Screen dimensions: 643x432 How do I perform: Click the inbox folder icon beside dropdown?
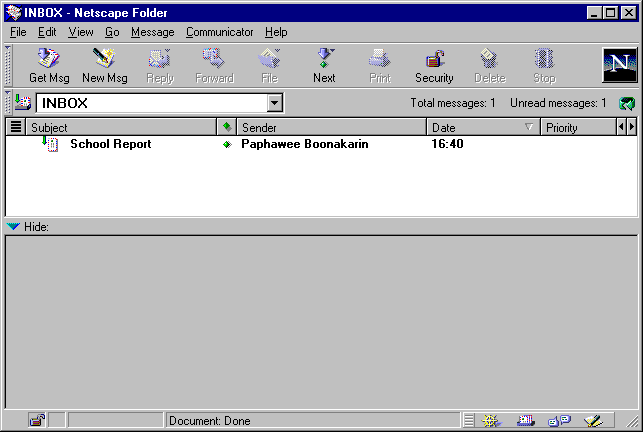(x=23, y=102)
